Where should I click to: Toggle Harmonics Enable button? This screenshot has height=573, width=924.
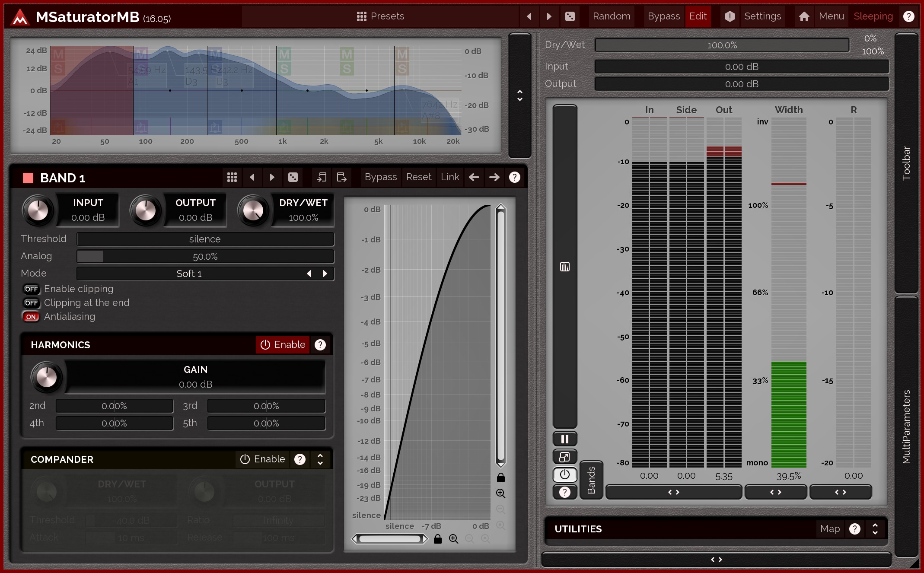[283, 345]
